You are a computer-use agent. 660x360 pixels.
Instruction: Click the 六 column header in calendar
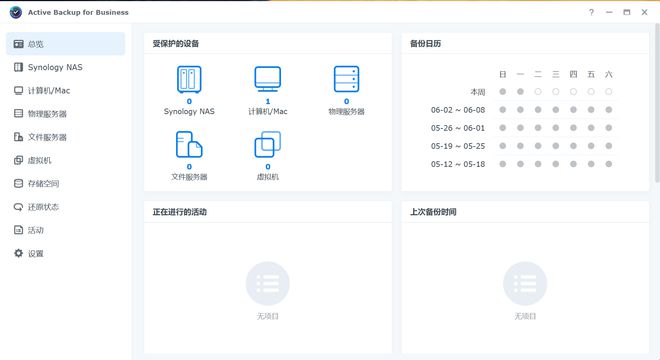click(609, 75)
